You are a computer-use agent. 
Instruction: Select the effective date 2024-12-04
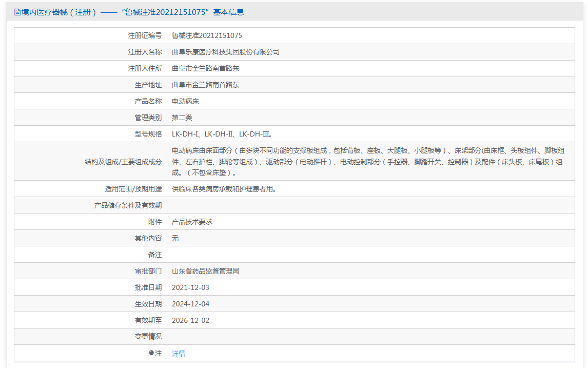190,304
